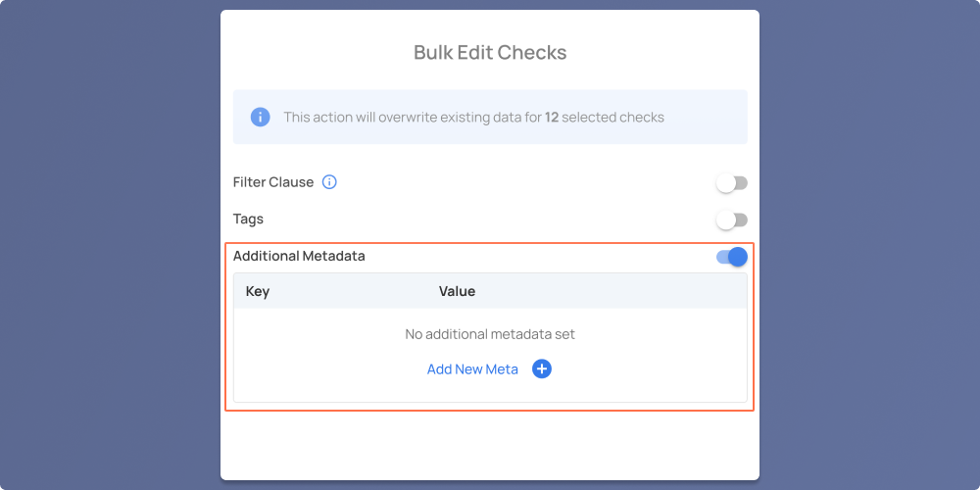
Task: Disable the Additional Metadata toggle
Action: tap(731, 257)
